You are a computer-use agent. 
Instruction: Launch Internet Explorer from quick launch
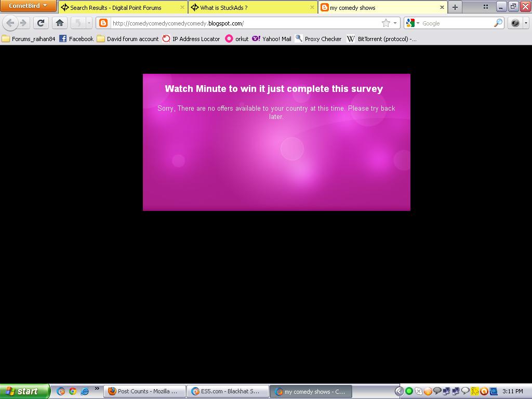[x=85, y=391]
